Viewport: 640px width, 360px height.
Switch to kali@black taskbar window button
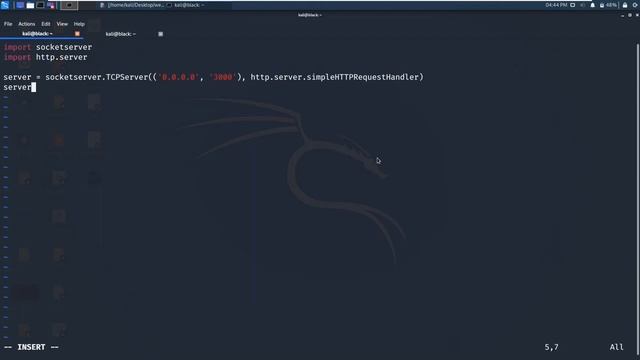[186, 5]
